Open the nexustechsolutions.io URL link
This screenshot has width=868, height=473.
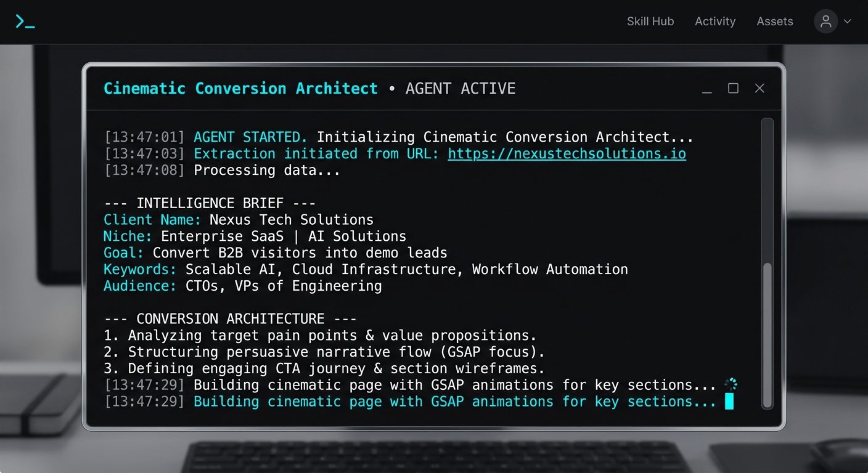coord(567,153)
